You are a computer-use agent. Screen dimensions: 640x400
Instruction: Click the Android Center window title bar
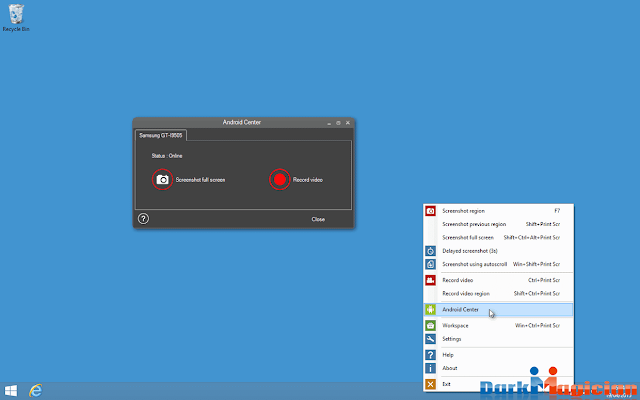pos(242,122)
